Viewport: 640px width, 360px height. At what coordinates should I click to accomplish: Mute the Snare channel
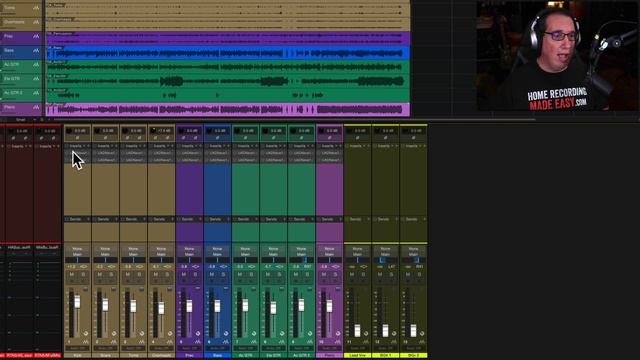(x=100, y=275)
